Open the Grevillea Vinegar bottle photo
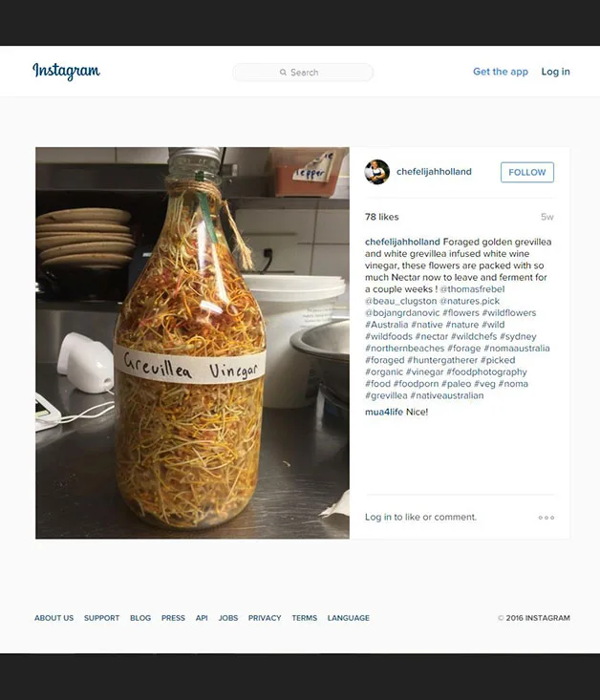This screenshot has width=600, height=700. pos(193,343)
